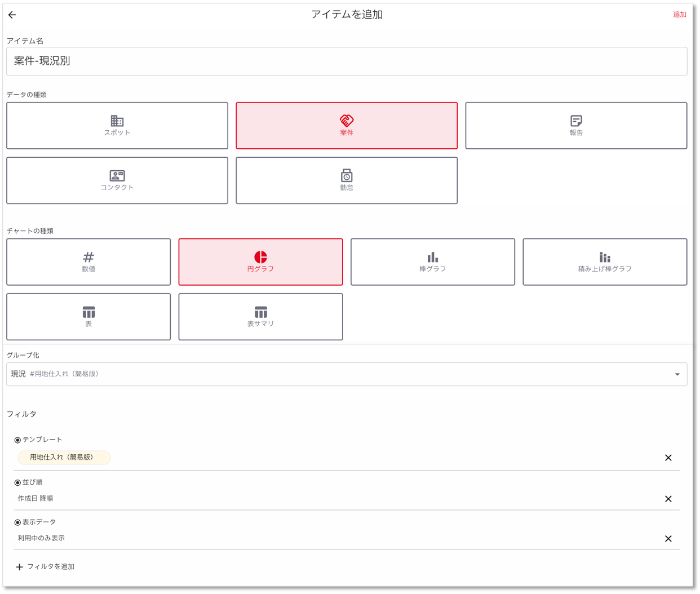Click フィルタを追加 to add filter
The image size is (700, 594).
45,567
